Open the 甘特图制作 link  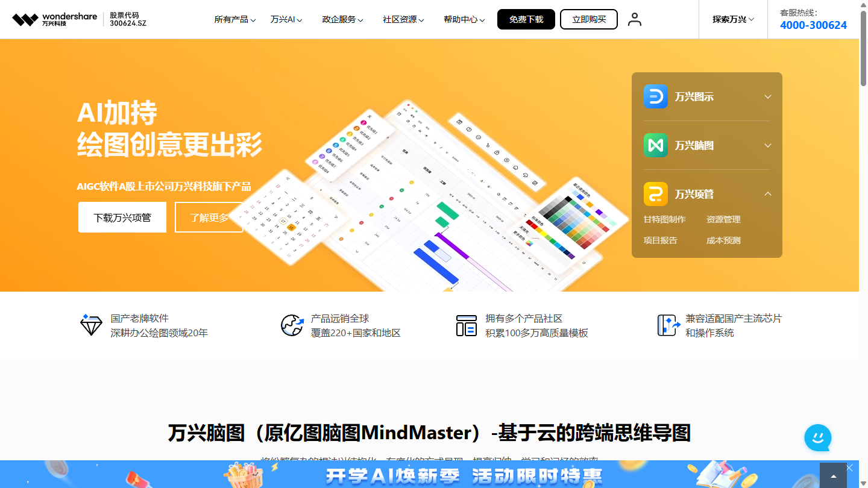tap(664, 219)
